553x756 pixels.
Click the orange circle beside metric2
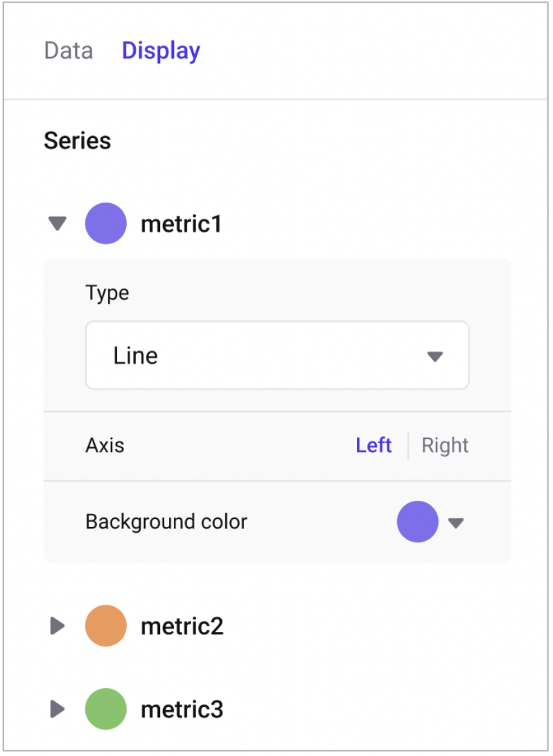pos(105,626)
